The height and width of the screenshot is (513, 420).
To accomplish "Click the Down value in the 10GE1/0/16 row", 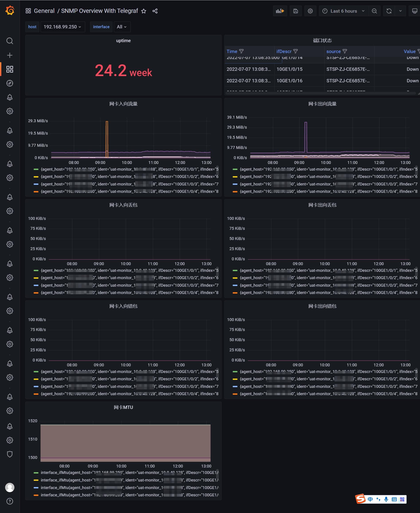I will (x=412, y=81).
